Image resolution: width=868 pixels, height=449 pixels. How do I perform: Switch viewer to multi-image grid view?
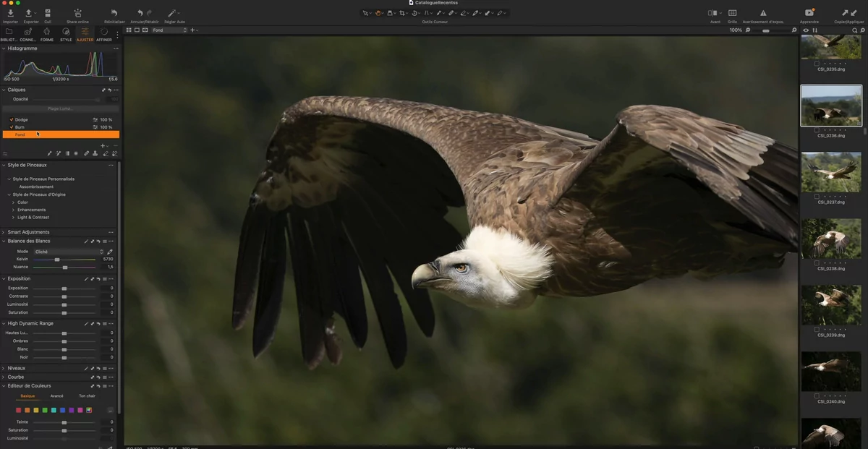[129, 30]
